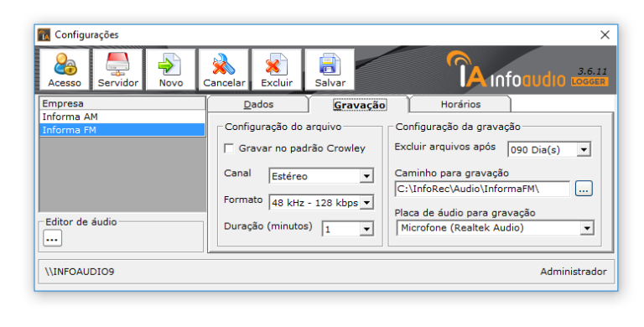Open the Placa de áudio Microfone dropdown
Image resolution: width=644 pixels, height=327 pixels.
point(496,228)
